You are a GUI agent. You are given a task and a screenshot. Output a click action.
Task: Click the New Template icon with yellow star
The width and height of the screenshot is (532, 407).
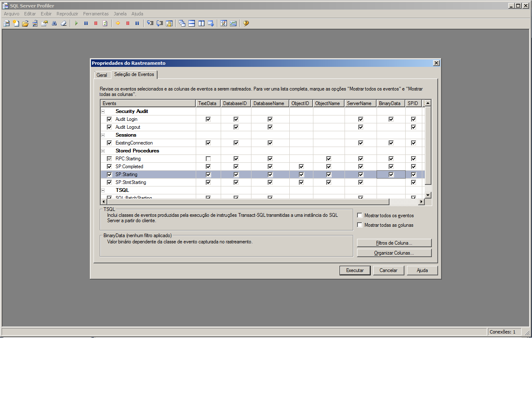pyautogui.click(x=16, y=24)
